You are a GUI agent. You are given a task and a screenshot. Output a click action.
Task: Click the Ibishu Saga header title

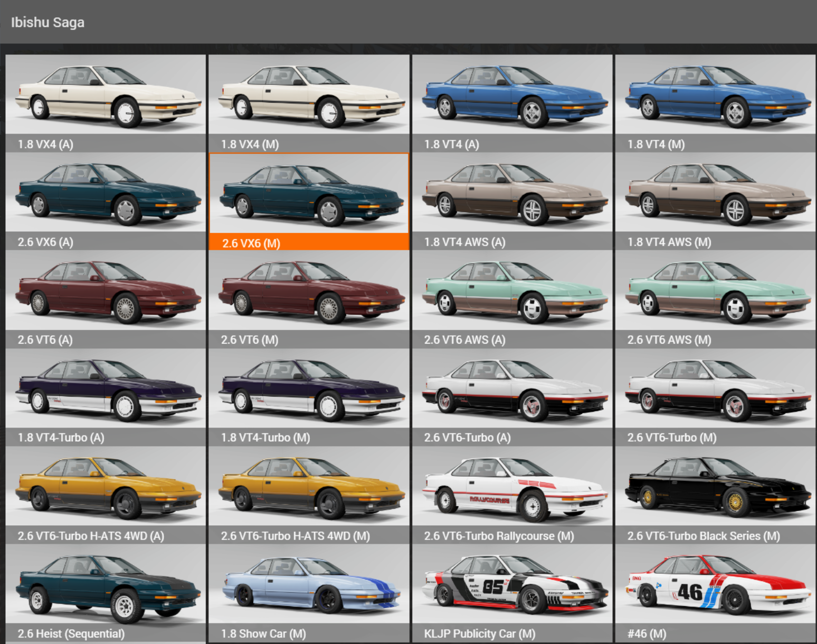click(x=47, y=22)
